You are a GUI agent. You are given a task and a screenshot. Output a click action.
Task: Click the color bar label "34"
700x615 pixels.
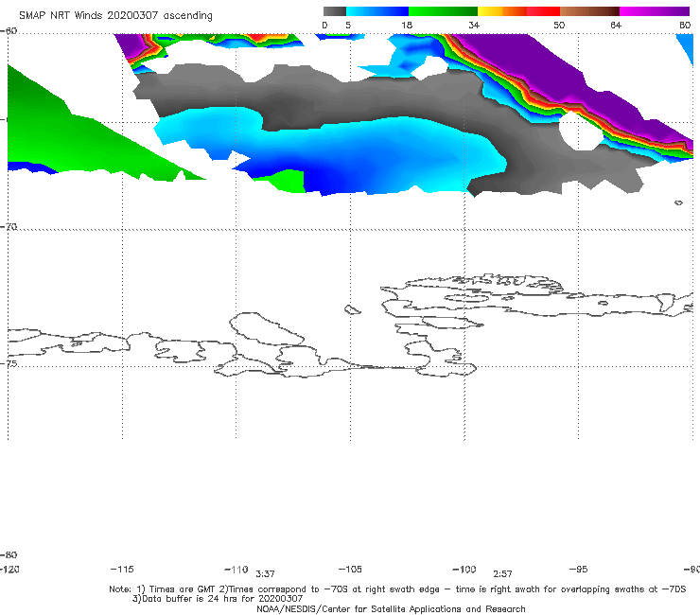click(x=474, y=25)
